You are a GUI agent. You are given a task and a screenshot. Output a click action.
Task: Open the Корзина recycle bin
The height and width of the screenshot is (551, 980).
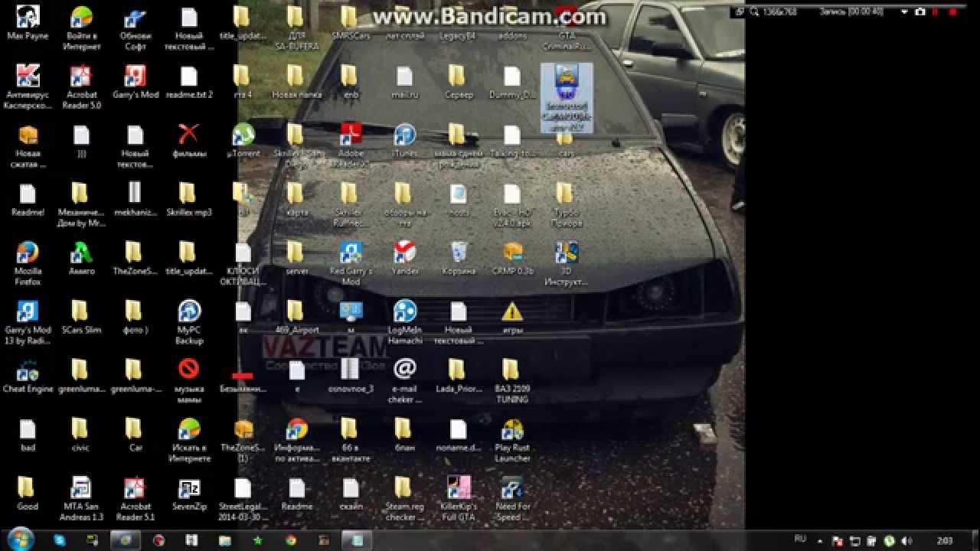pyautogui.click(x=459, y=258)
